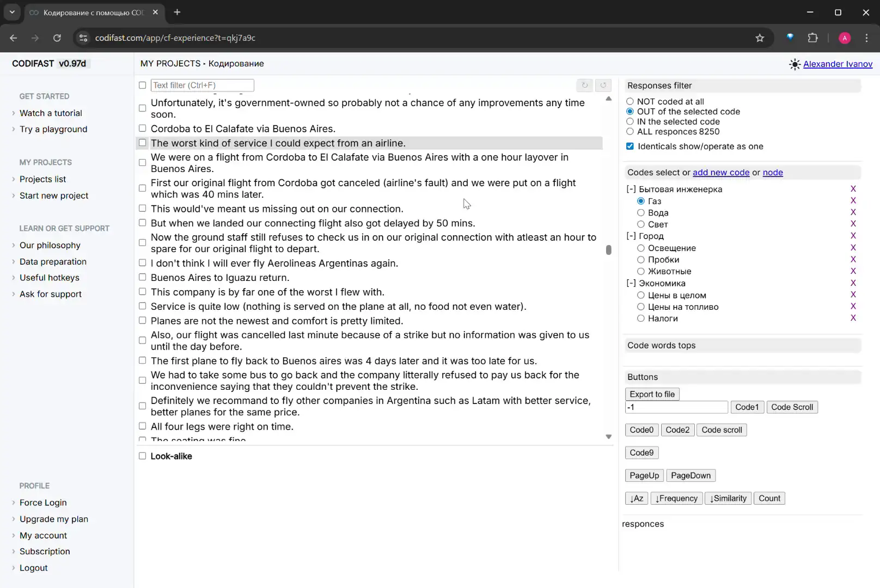Image resolution: width=880 pixels, height=588 pixels.
Task: Collapse the Экономика code group
Action: pos(631,284)
